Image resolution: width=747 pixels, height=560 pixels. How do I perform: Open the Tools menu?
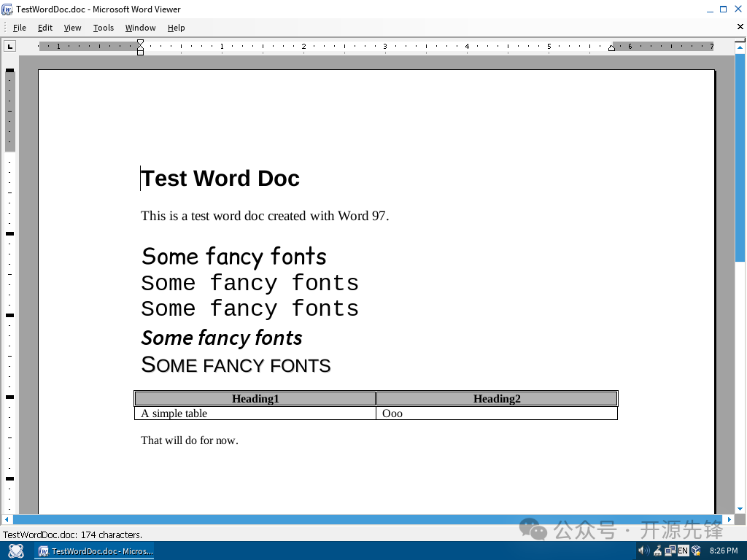click(x=104, y=28)
